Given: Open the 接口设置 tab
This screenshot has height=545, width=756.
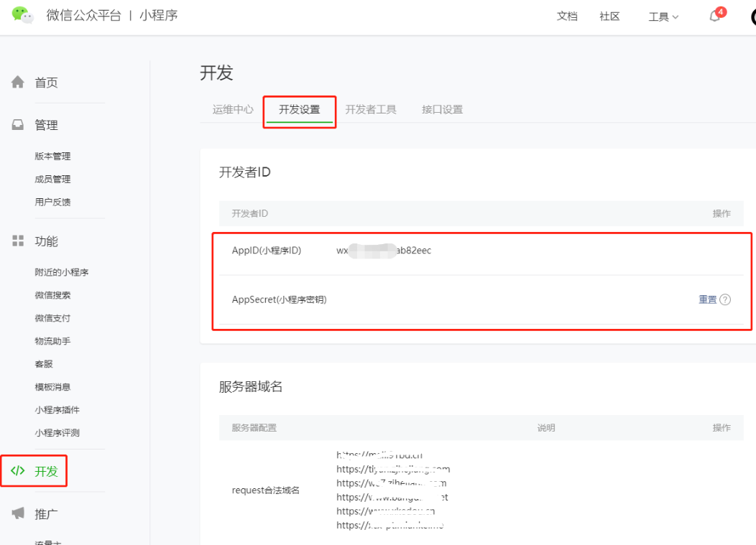Looking at the screenshot, I should tap(442, 109).
